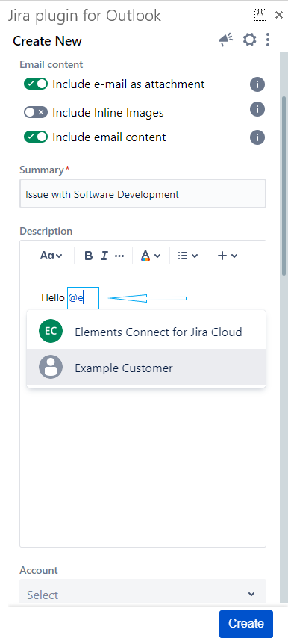Open the text color picker
Image resolution: width=288 pixels, height=644 pixels.
click(151, 256)
